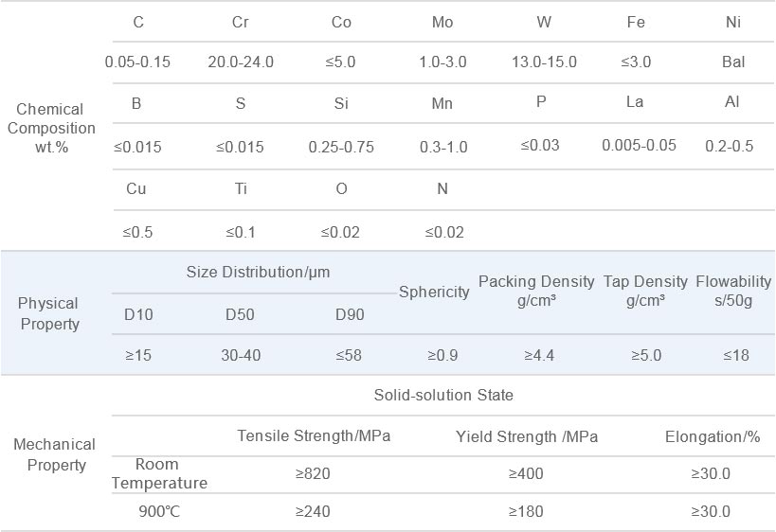Screen dimensions: 776x532
Task: Select the D50 column header
Action: [x=240, y=314]
